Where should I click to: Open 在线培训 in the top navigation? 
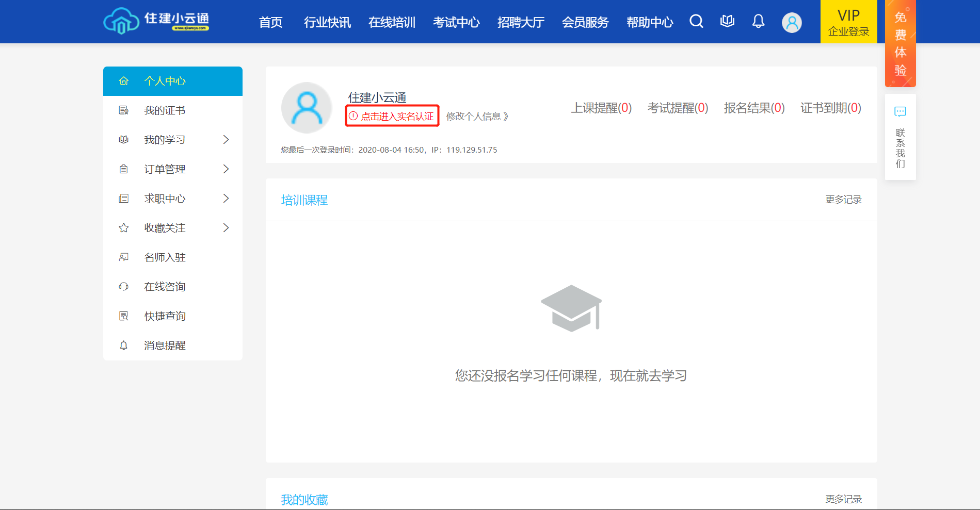[x=392, y=22]
